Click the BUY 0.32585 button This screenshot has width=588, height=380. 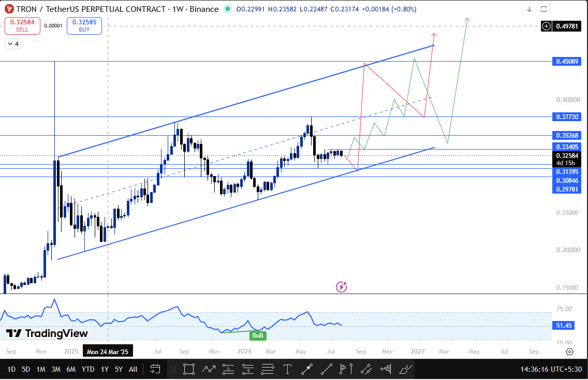click(x=84, y=25)
